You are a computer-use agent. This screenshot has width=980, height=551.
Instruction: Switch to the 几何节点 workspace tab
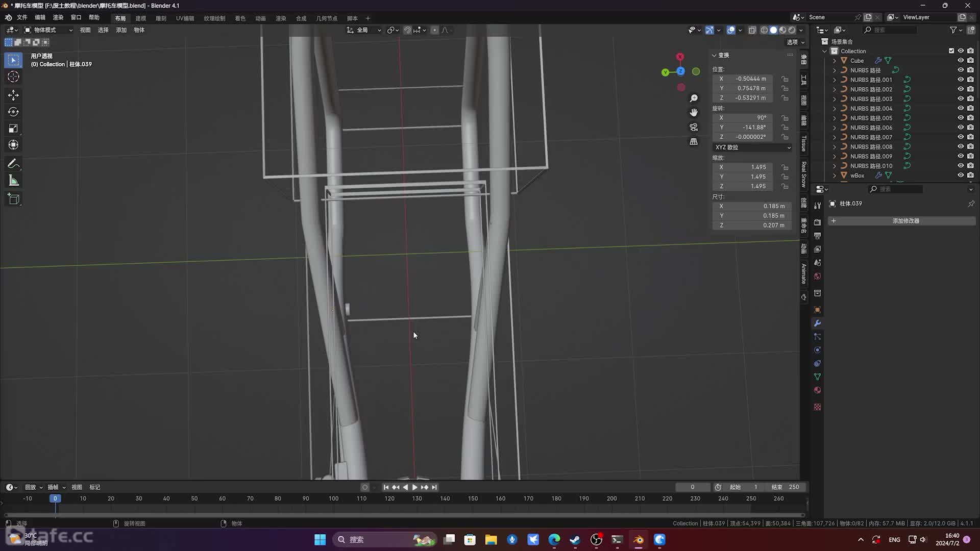click(x=327, y=18)
